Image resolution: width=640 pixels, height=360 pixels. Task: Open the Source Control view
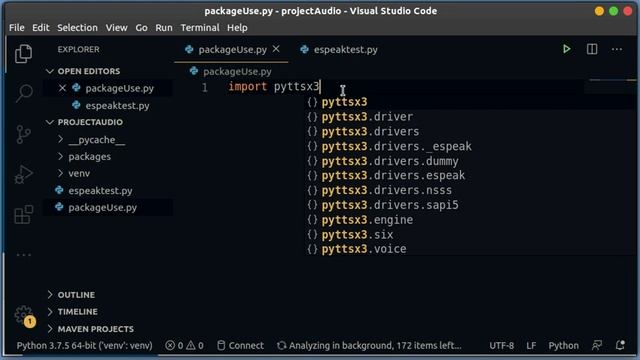[x=23, y=134]
